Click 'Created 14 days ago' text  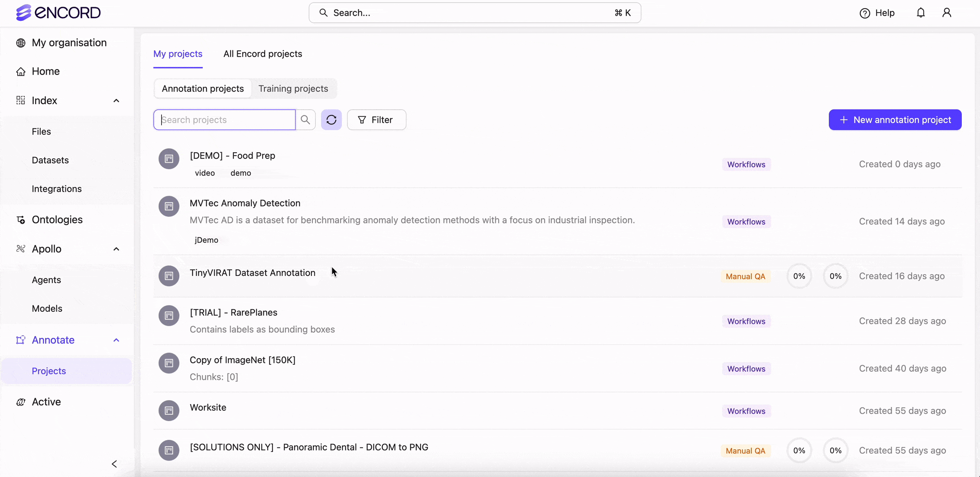tap(902, 221)
